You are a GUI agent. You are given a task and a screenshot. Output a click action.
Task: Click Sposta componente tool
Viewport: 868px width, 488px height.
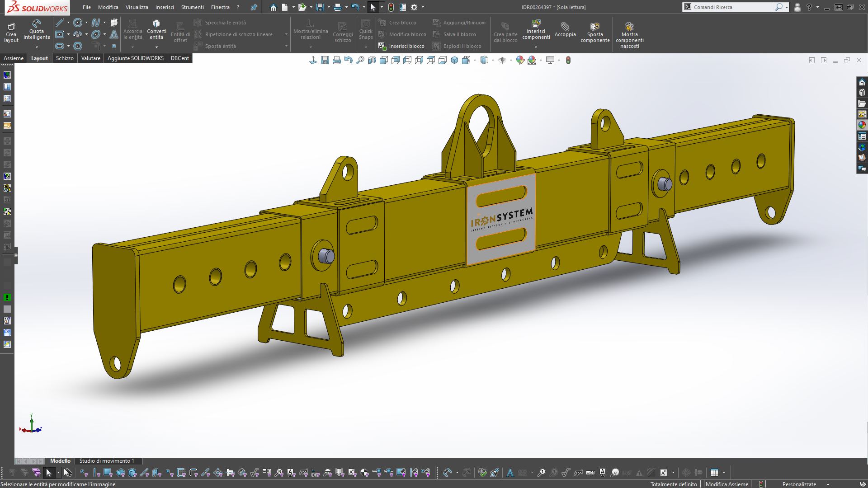(x=595, y=33)
